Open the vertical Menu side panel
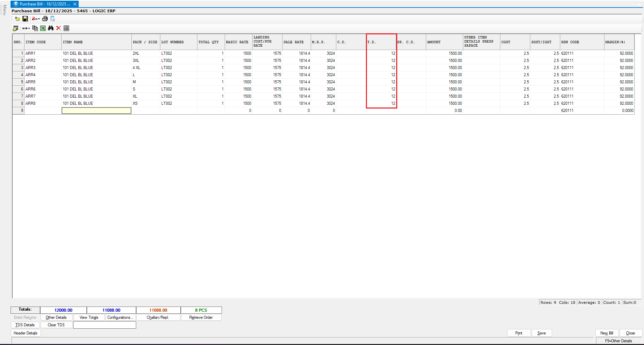The width and height of the screenshot is (644, 345). (x=4, y=10)
